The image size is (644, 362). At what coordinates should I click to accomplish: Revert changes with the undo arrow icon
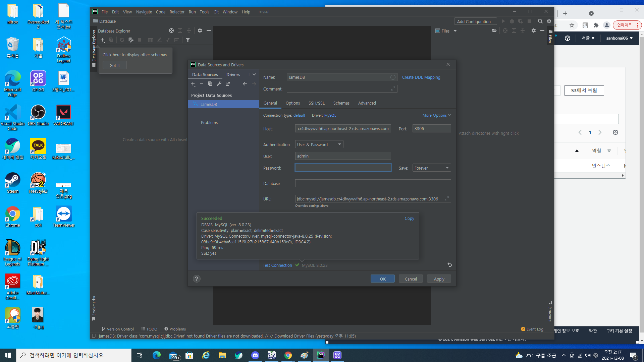tap(449, 265)
